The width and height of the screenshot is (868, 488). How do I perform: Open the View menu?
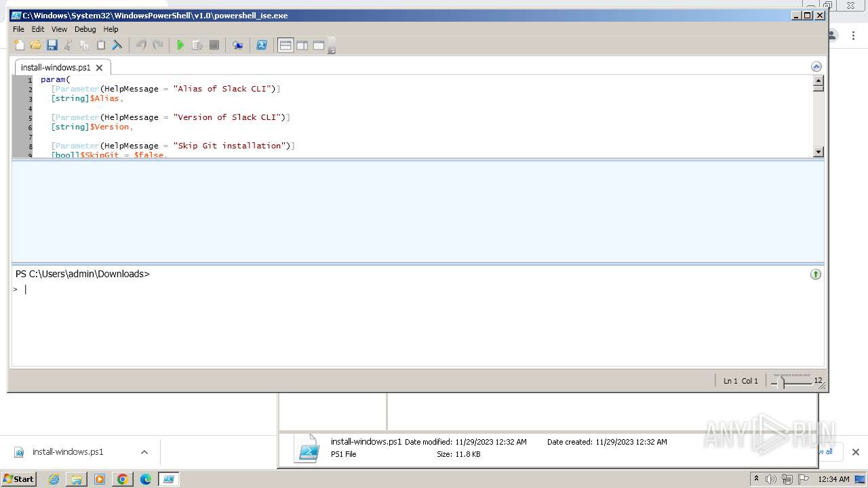click(59, 29)
